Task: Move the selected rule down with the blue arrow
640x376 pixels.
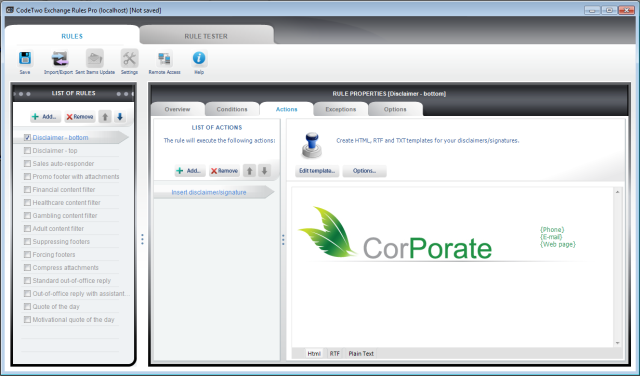Action: (x=120, y=117)
